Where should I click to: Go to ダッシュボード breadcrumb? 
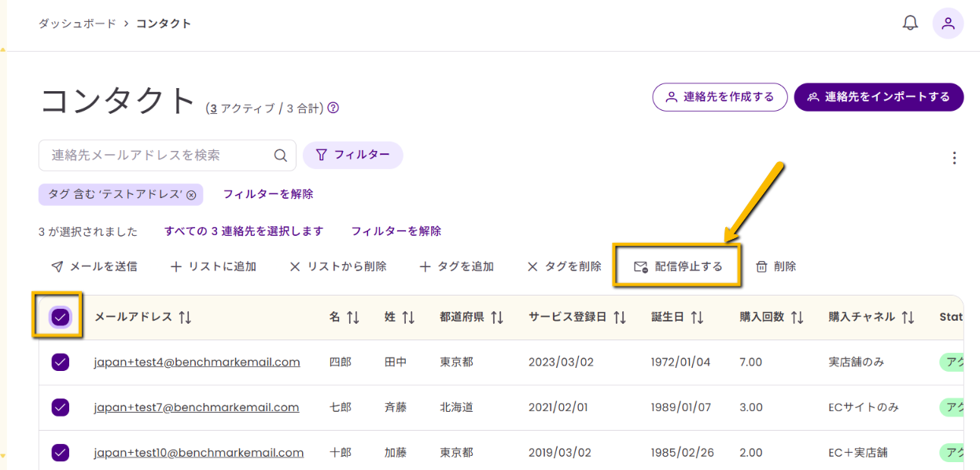[76, 24]
